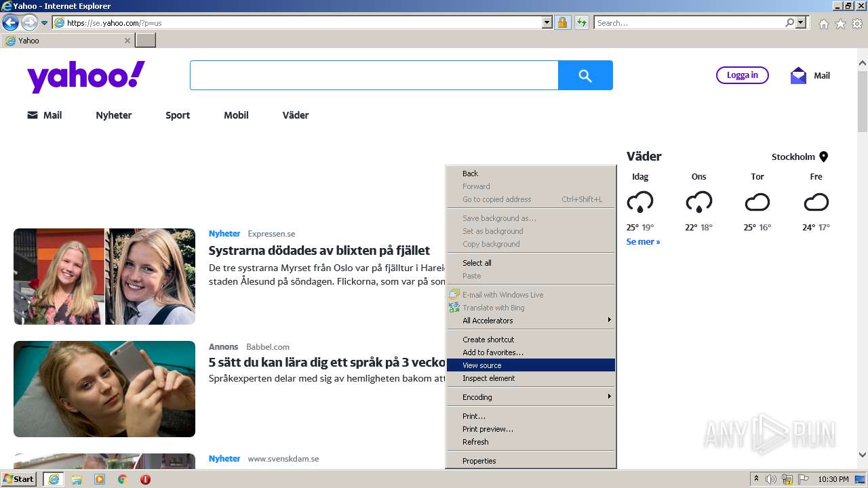Click the Yahoo logo

(86, 77)
